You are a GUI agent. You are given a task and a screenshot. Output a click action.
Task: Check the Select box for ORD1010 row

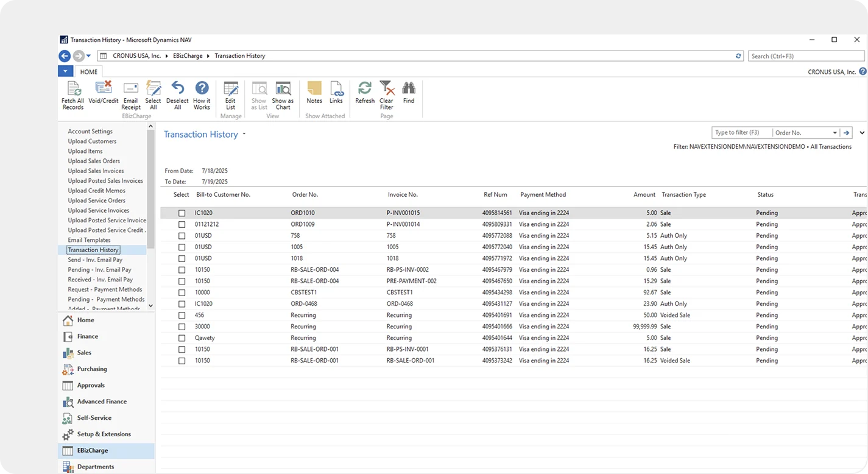coord(182,213)
